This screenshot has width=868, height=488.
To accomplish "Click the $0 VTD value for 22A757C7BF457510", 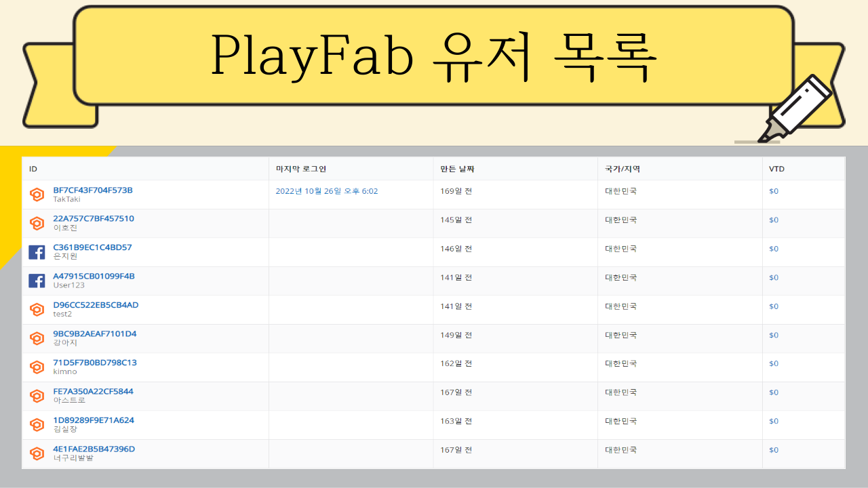I will tap(774, 220).
